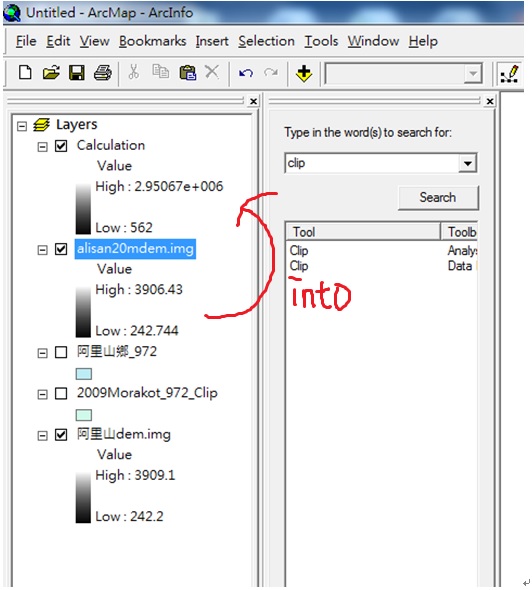Open the map scale combo box dropdown
532x590 pixels.
[x=473, y=73]
